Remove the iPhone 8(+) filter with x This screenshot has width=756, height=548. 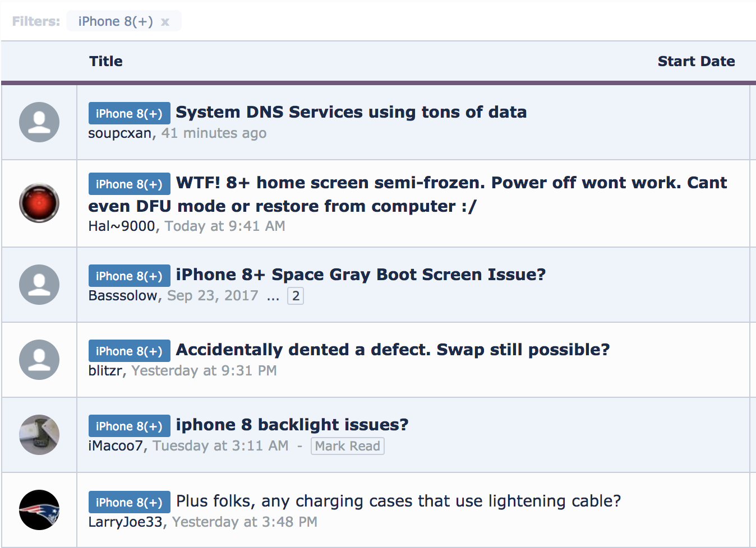[165, 22]
